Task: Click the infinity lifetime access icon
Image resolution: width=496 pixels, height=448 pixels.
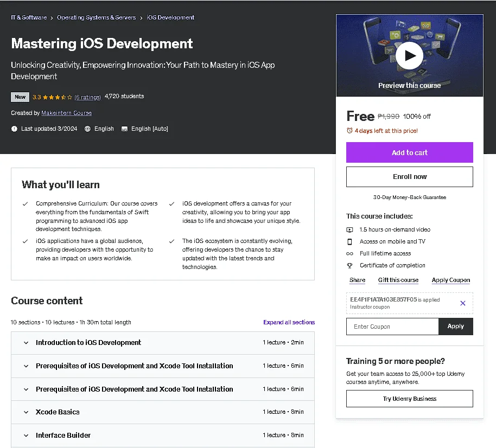Action: 349,254
